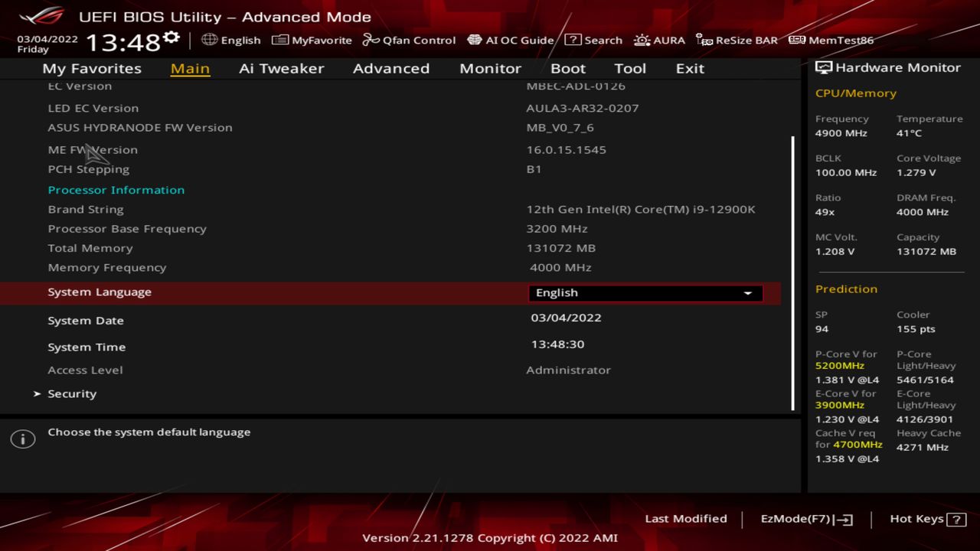Click the LED EC Version label
980x551 pixels.
93,108
